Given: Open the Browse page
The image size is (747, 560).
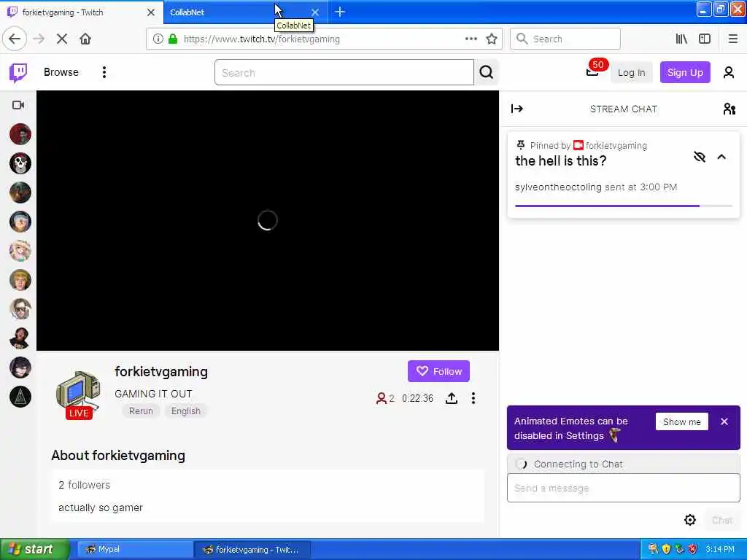Looking at the screenshot, I should click(x=61, y=72).
